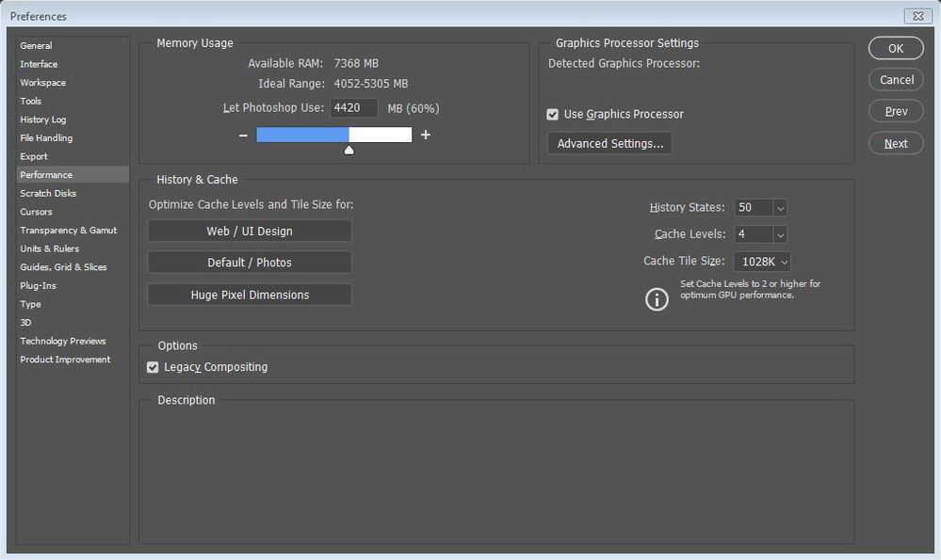Expand the History States dropdown arrow

(780, 208)
